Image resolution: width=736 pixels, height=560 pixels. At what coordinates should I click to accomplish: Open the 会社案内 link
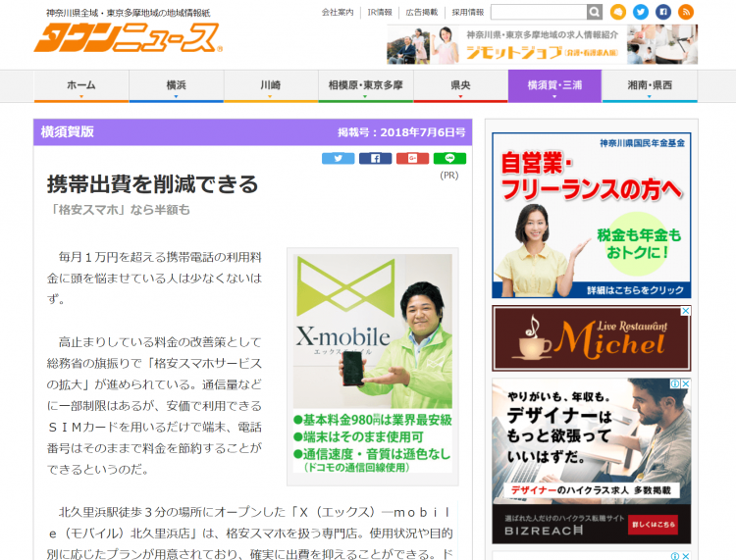click(x=338, y=12)
